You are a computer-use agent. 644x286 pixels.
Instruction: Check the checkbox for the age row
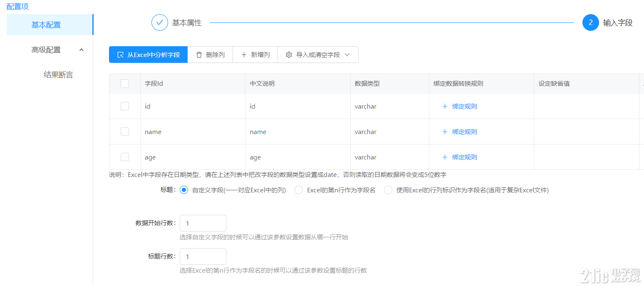point(125,157)
